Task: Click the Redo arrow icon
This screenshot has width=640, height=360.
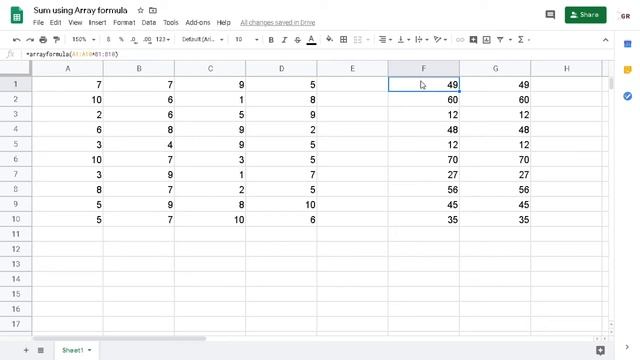Action: tap(30, 40)
